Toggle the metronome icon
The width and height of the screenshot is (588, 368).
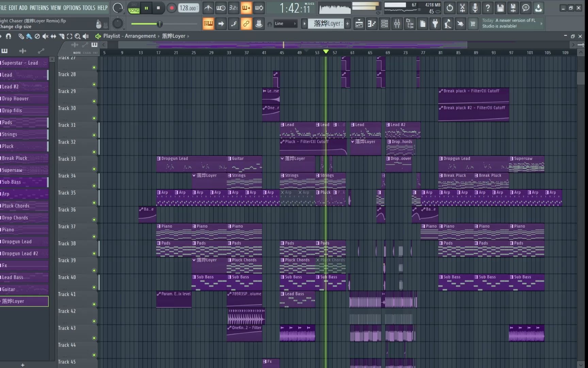[x=208, y=8]
